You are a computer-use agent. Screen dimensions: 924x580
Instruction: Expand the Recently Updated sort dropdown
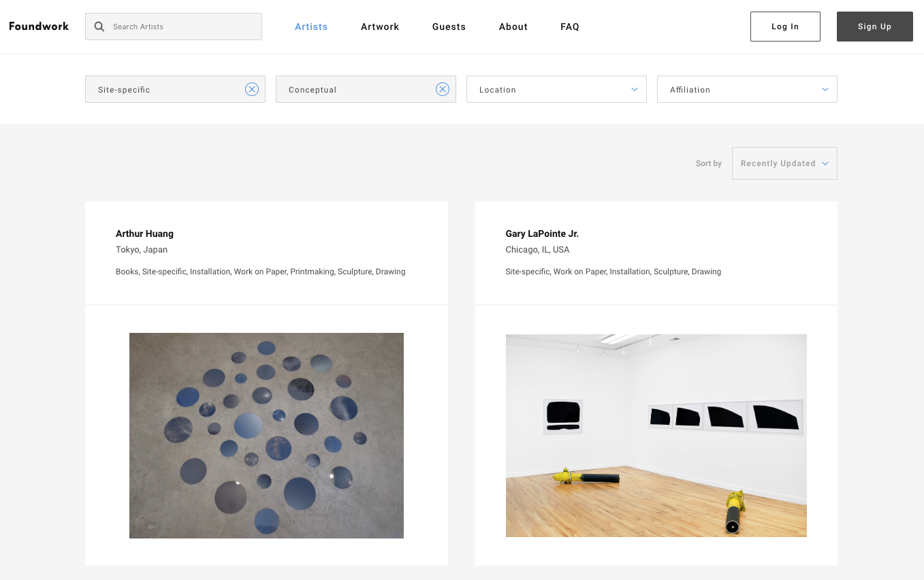(784, 163)
